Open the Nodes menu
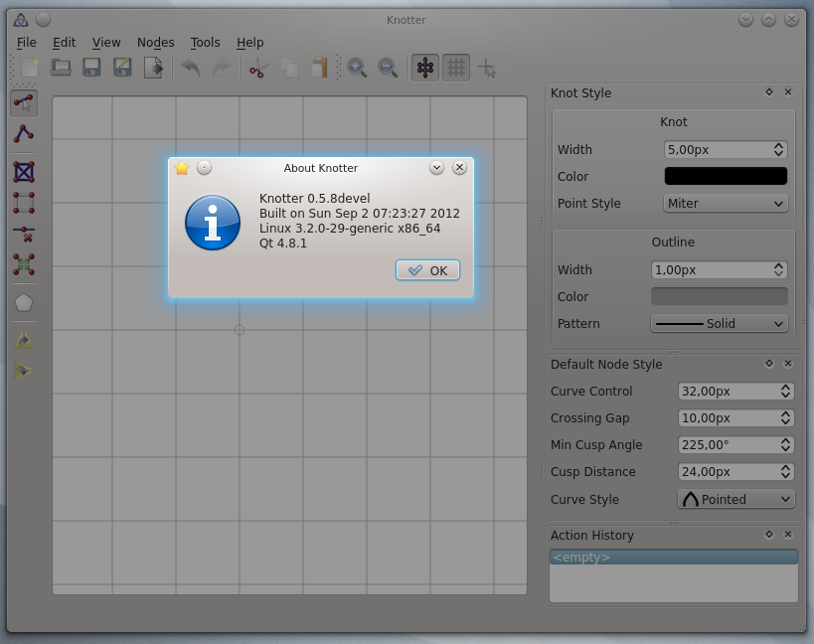The image size is (814, 644). [x=156, y=43]
